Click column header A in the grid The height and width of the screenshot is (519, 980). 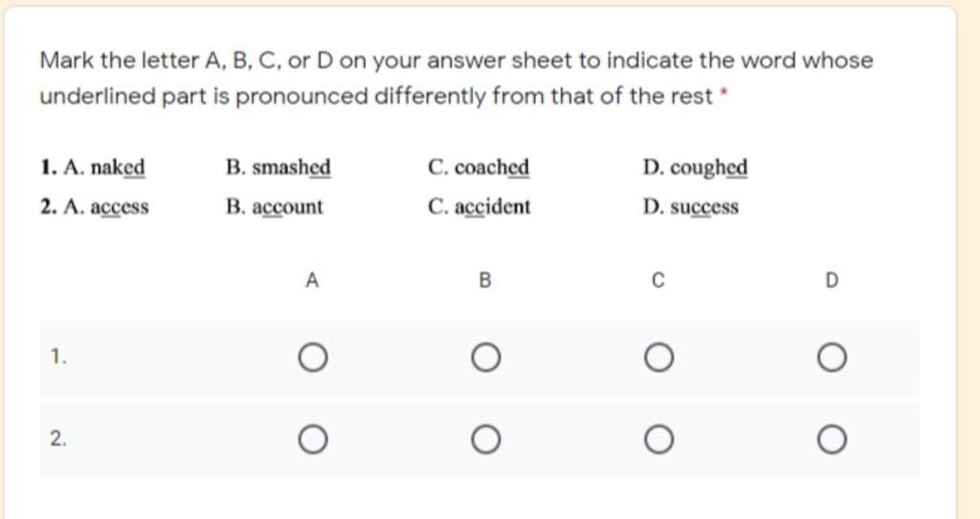[312, 281]
